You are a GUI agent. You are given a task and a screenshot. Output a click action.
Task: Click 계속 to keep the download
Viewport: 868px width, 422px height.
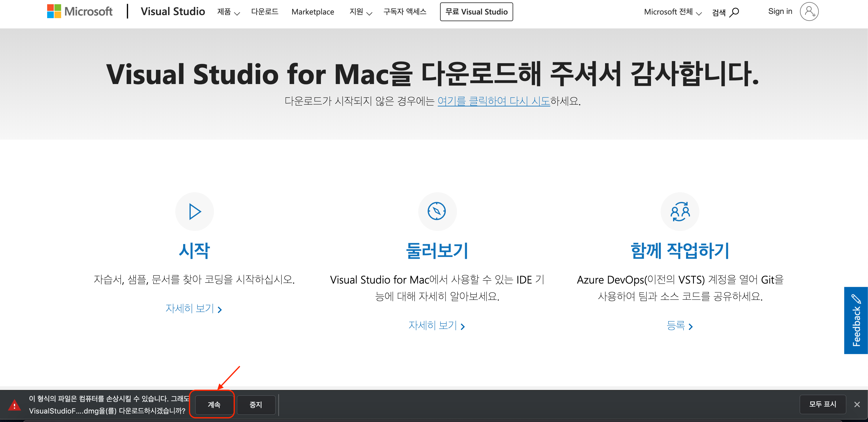(214, 404)
